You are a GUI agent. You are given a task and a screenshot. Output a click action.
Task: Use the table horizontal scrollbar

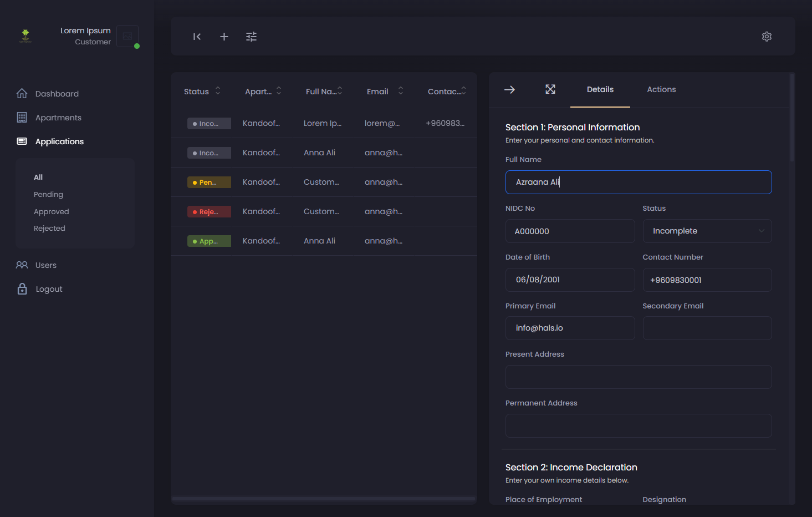324,499
